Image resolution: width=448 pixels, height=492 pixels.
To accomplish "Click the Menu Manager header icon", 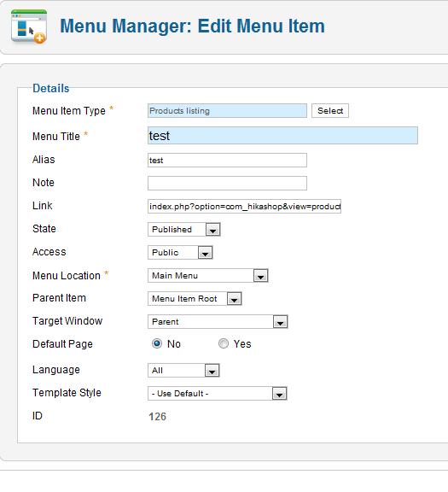I will [28, 26].
